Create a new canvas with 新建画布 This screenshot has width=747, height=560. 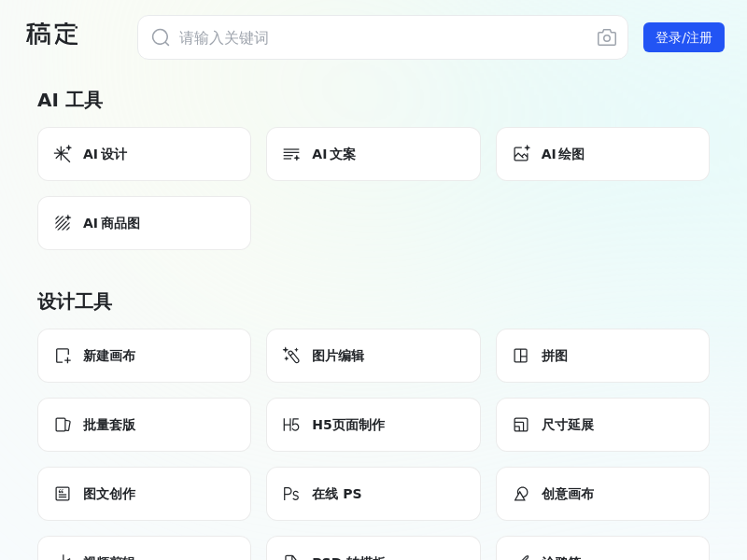point(144,356)
